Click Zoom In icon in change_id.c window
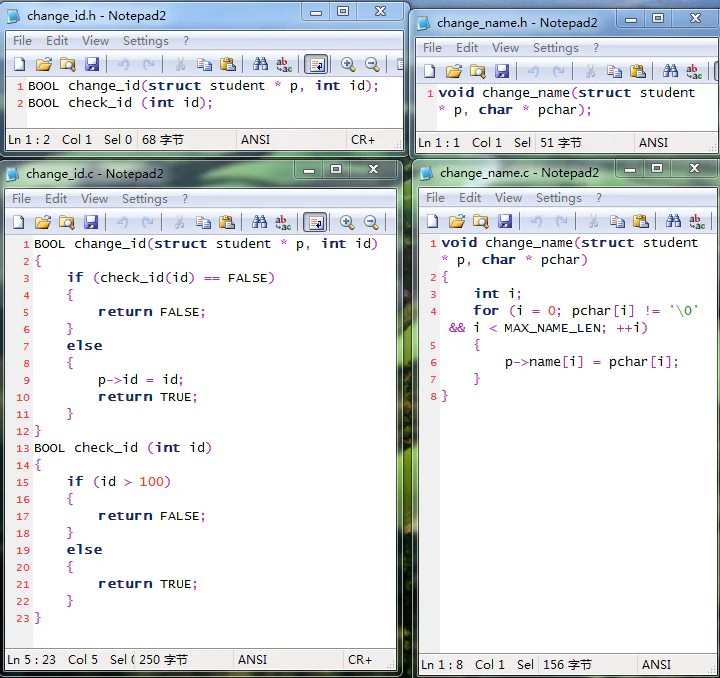Screen dimensions: 720x678 coord(347,222)
